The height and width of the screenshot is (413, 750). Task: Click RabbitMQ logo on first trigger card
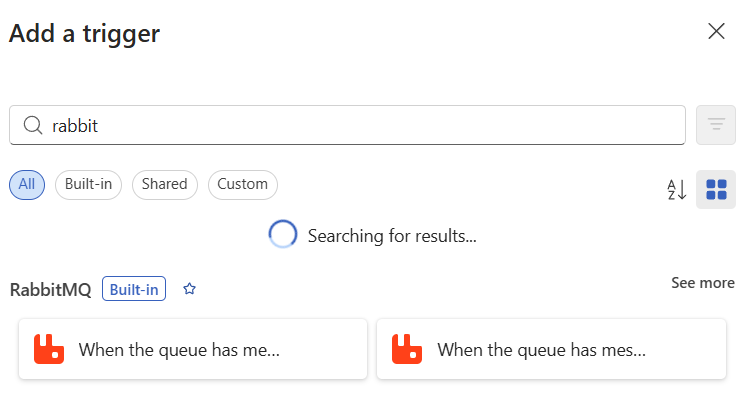pos(49,349)
